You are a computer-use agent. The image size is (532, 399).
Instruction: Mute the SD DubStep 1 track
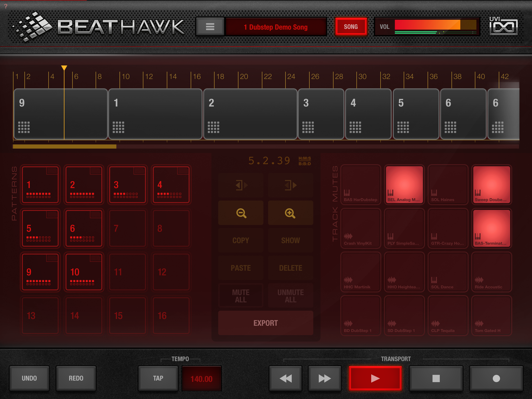click(404, 315)
